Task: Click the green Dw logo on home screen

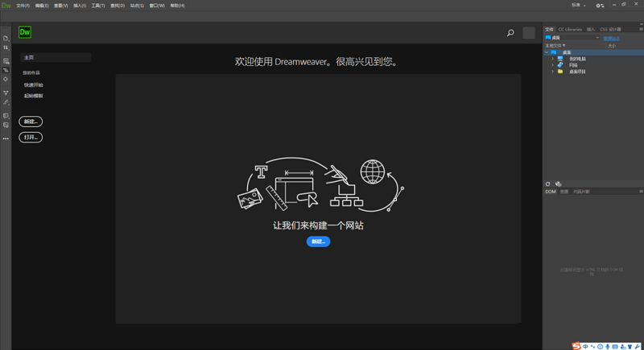Action: click(25, 32)
